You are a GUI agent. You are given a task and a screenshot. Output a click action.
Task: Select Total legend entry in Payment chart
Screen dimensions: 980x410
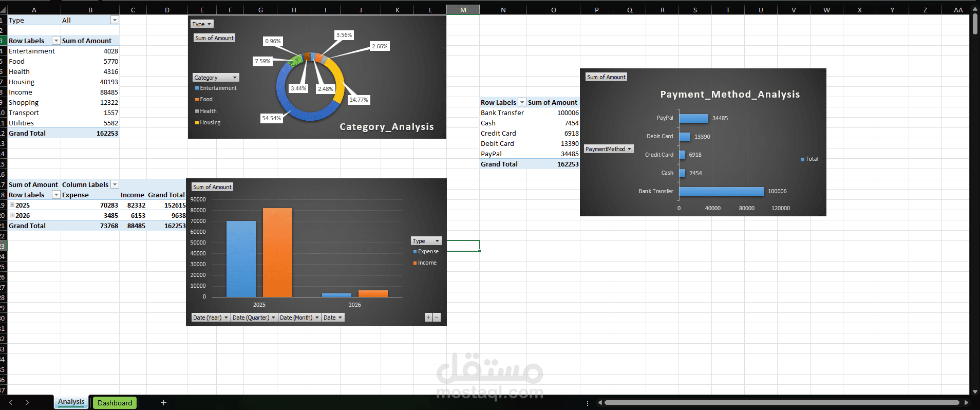point(809,159)
